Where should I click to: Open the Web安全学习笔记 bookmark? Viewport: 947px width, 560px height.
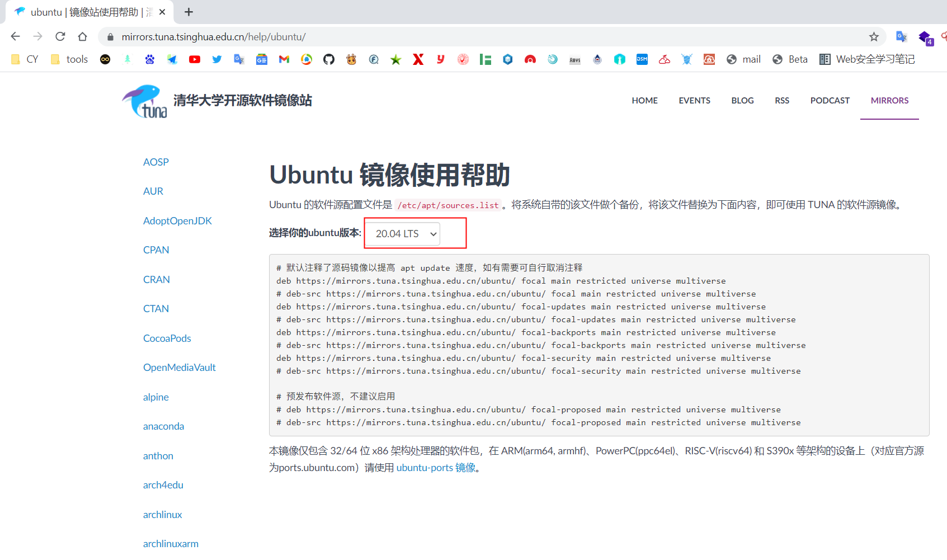(868, 59)
